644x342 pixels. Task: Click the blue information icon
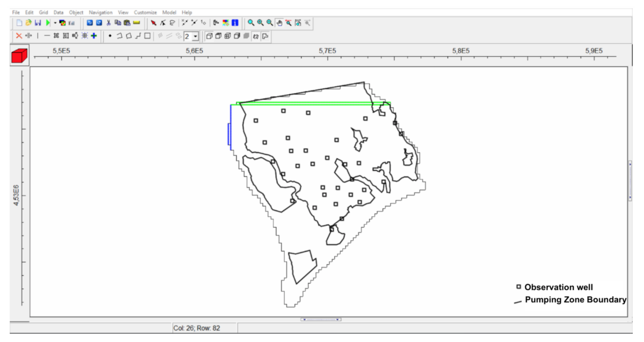(235, 23)
